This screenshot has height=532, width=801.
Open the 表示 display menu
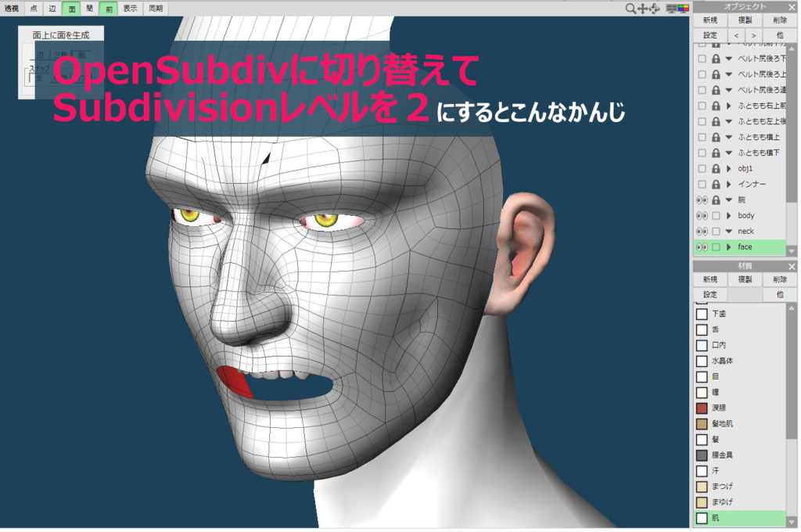pyautogui.click(x=131, y=9)
